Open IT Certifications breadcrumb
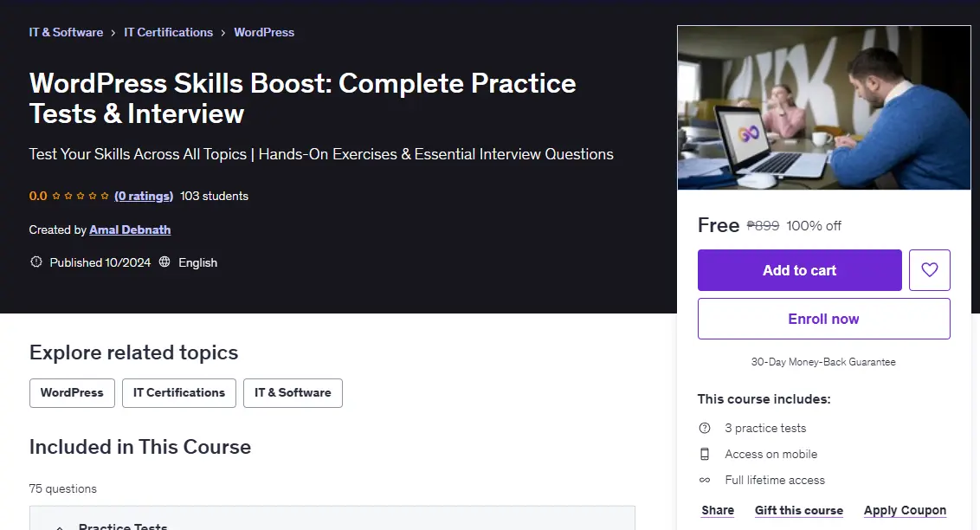980x530 pixels. (168, 33)
